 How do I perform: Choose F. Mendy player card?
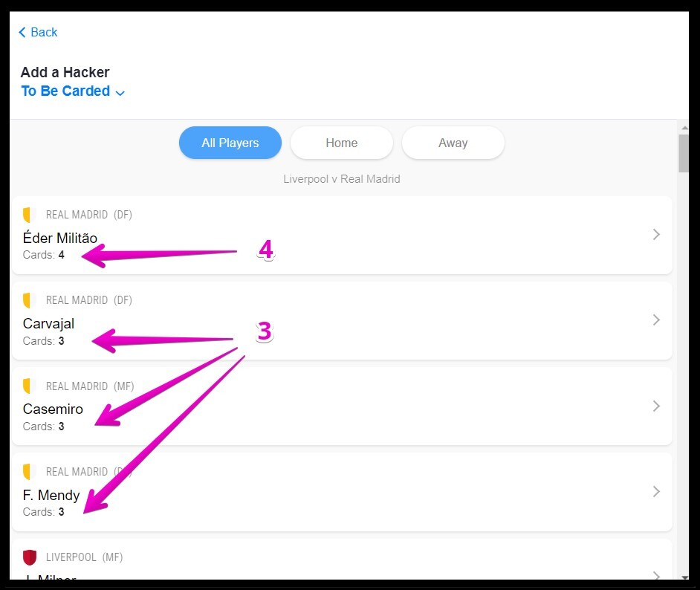(342, 492)
